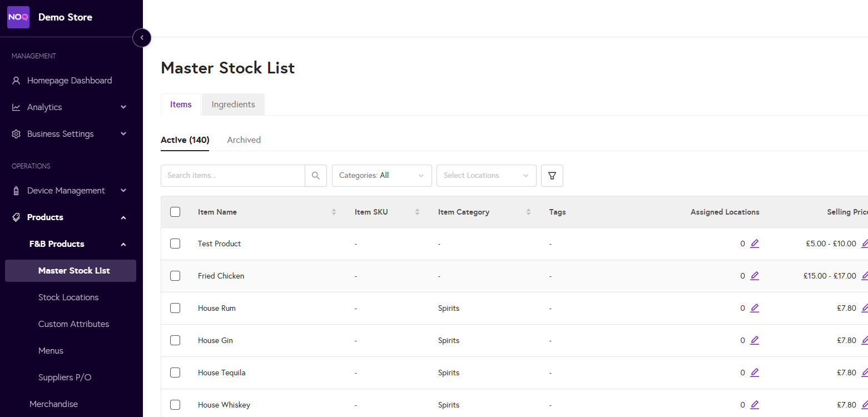Show the Archived items tab
868x417 pixels.
pos(244,140)
